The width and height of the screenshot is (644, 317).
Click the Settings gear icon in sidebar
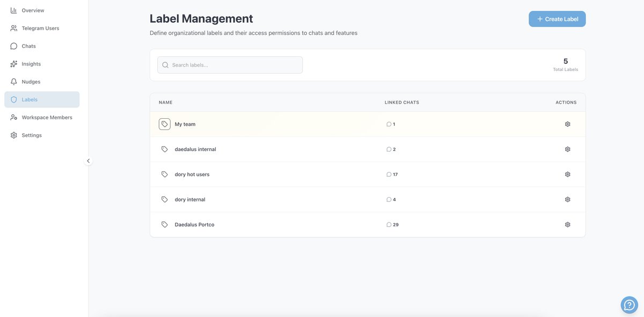(13, 135)
